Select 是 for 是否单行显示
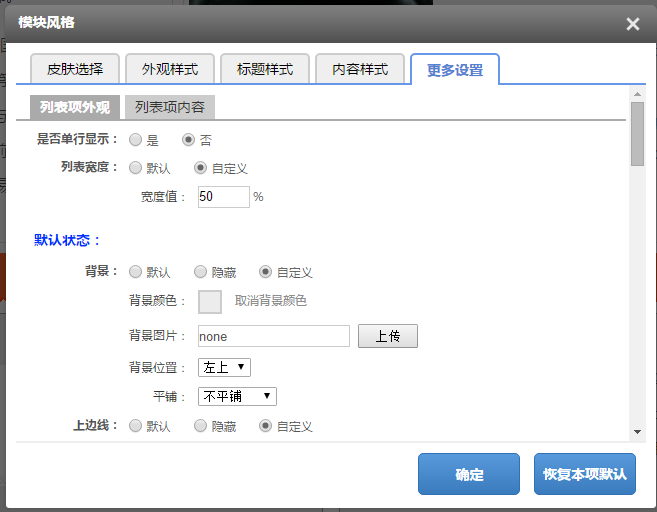The height and width of the screenshot is (512, 657). tap(135, 140)
